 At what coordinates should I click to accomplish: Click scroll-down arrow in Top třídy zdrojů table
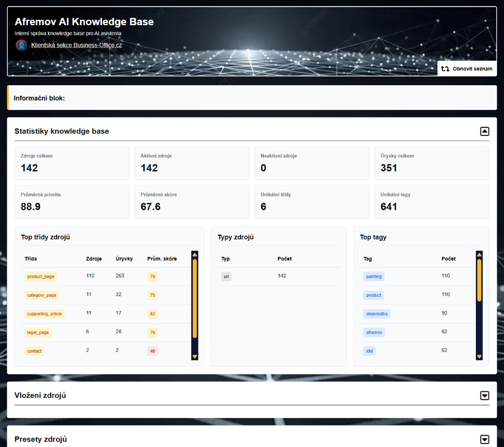[194, 357]
